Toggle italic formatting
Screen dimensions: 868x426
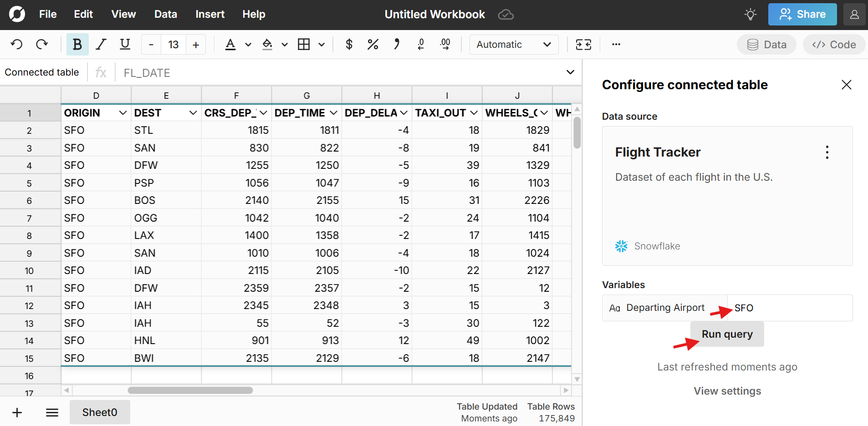pos(101,45)
